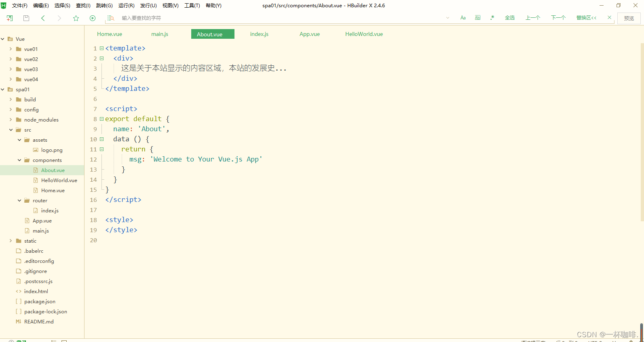Toggle regular expression search option

click(492, 18)
